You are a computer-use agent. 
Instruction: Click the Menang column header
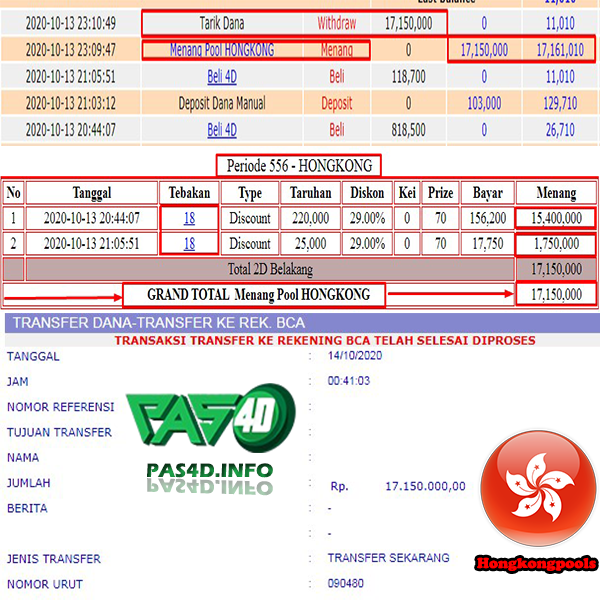(556, 193)
